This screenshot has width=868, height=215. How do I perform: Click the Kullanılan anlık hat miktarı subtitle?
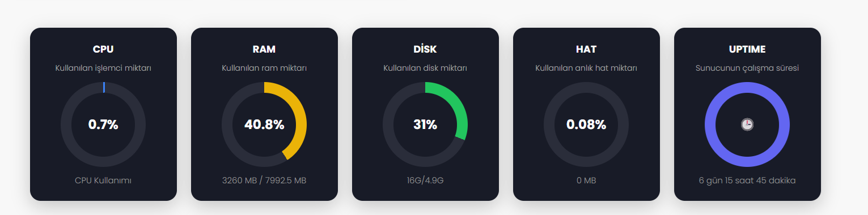(x=586, y=68)
